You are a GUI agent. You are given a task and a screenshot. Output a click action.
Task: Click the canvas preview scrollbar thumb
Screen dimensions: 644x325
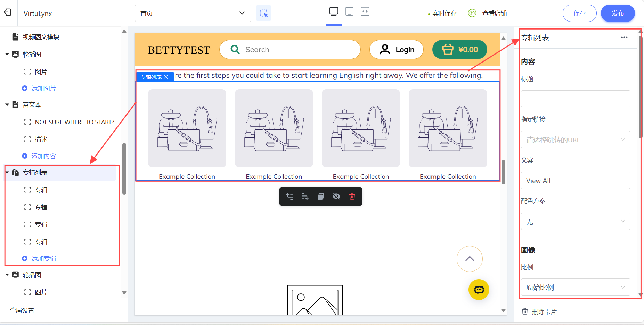pos(503,172)
